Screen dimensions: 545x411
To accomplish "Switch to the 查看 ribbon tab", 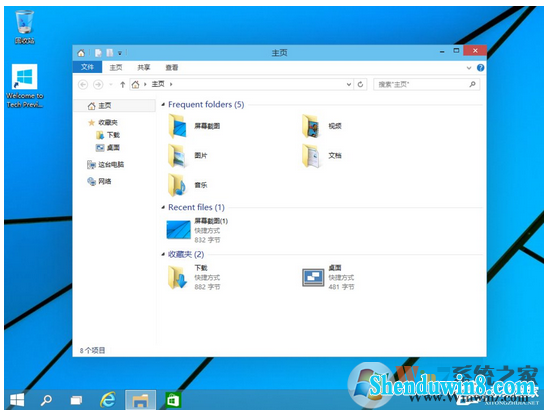I will click(172, 67).
